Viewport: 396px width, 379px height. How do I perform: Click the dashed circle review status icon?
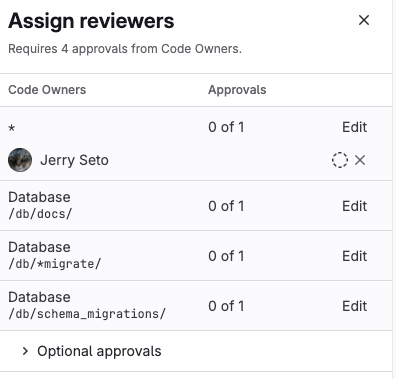pyautogui.click(x=340, y=160)
